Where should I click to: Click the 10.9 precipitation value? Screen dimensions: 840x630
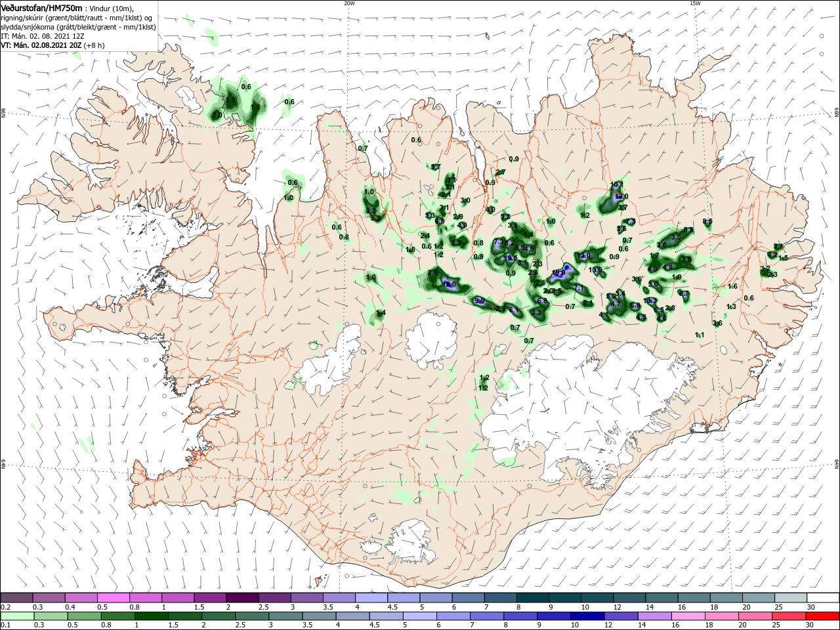tap(595, 270)
